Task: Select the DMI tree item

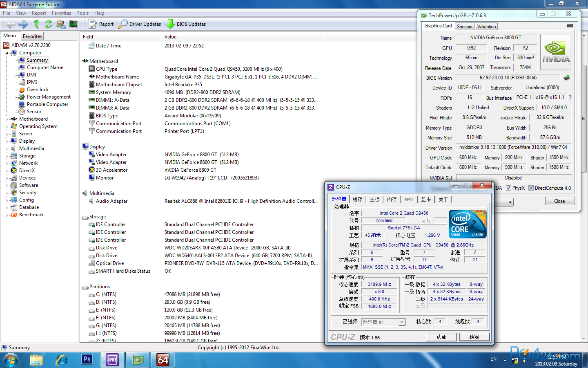Action: [31, 75]
